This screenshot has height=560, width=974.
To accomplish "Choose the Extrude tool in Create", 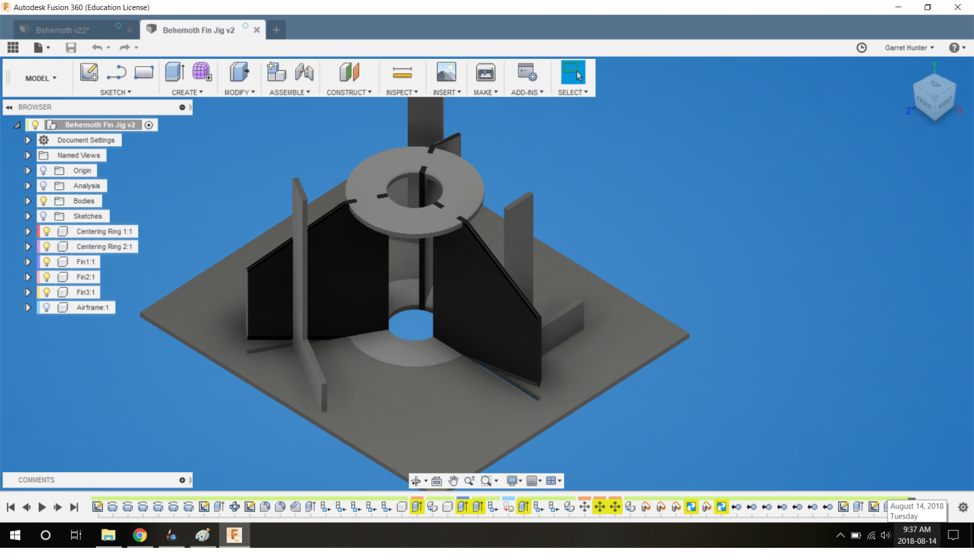I will coord(175,72).
